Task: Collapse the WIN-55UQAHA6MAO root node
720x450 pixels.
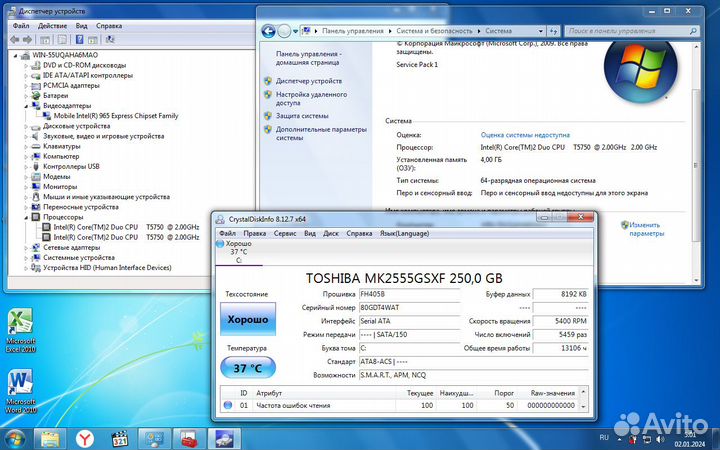Action: click(x=16, y=56)
